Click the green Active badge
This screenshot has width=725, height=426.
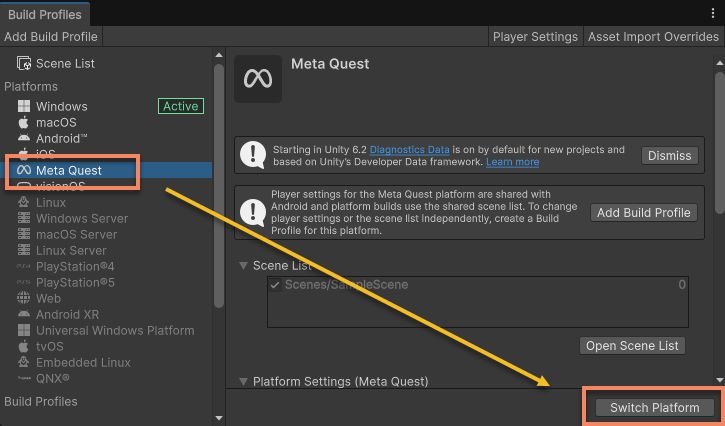click(181, 106)
